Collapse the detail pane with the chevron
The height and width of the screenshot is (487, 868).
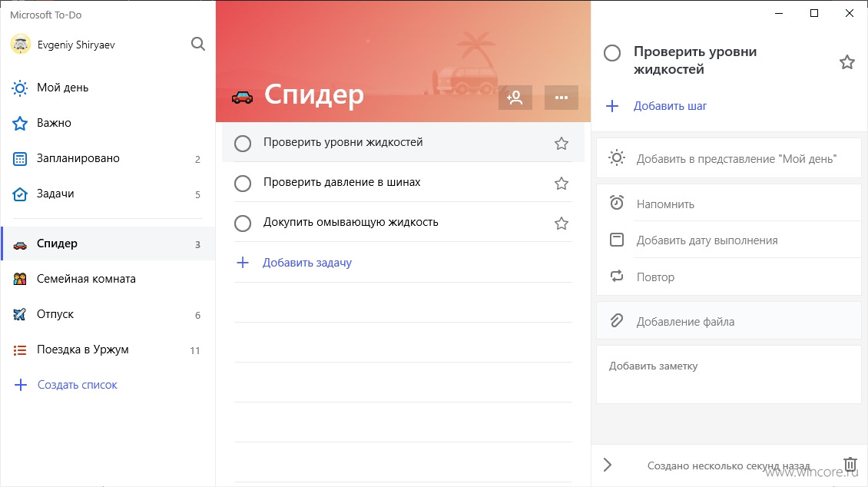[x=608, y=465]
